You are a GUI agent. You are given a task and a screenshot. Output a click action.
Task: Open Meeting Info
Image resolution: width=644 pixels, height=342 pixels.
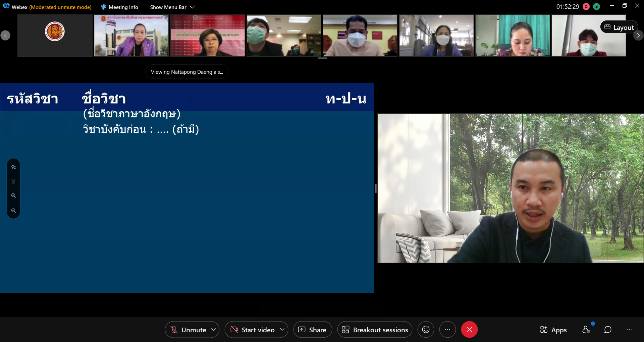(x=119, y=7)
